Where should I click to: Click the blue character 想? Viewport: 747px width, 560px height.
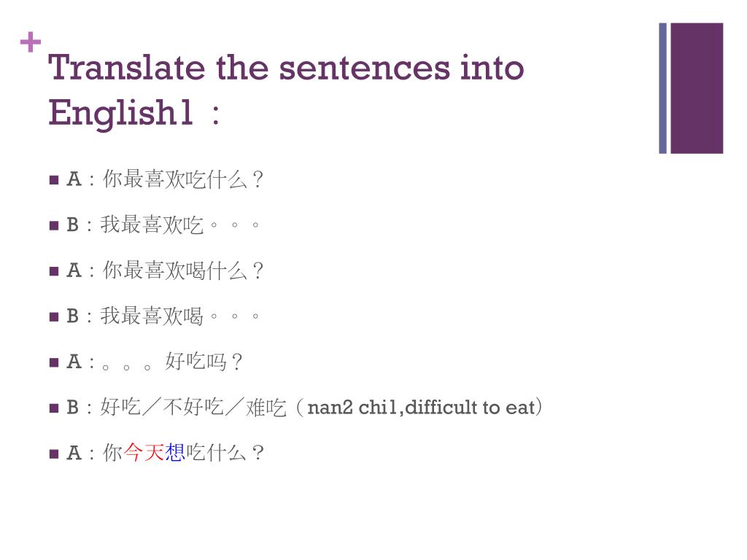tap(174, 452)
